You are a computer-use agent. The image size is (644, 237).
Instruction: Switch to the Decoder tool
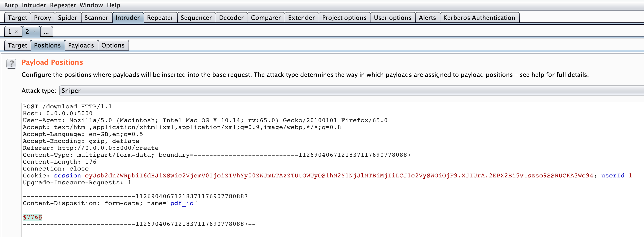coord(231,17)
